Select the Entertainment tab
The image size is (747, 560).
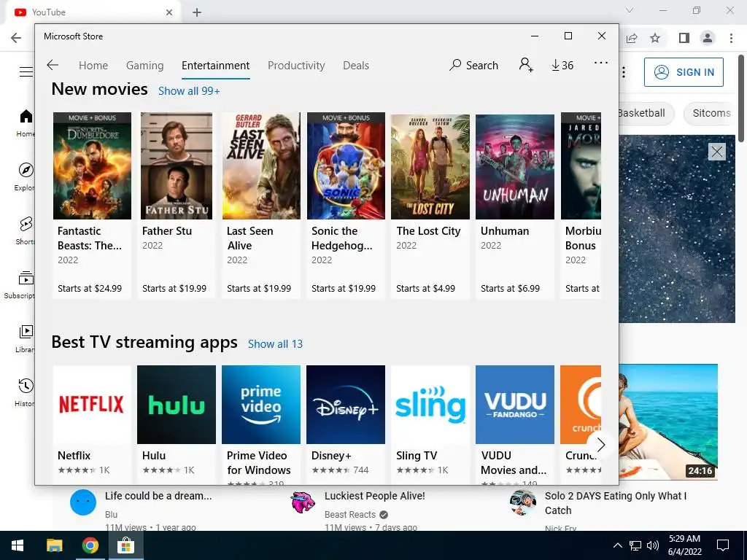click(215, 65)
